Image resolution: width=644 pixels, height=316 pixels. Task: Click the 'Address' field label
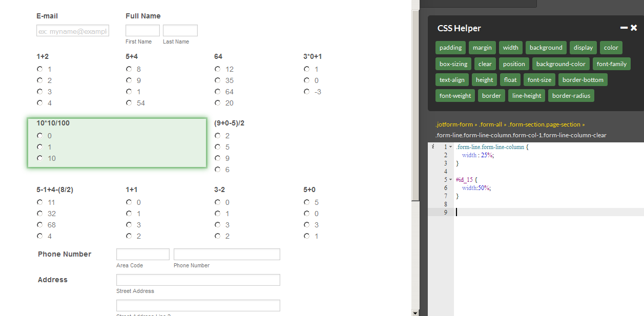click(53, 280)
